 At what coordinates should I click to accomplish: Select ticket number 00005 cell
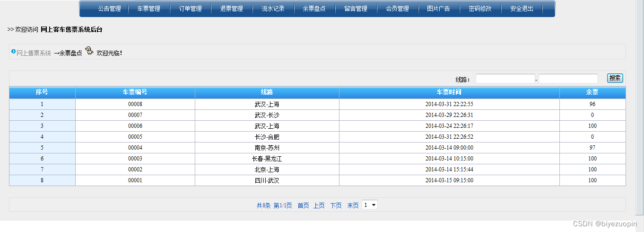pos(135,137)
